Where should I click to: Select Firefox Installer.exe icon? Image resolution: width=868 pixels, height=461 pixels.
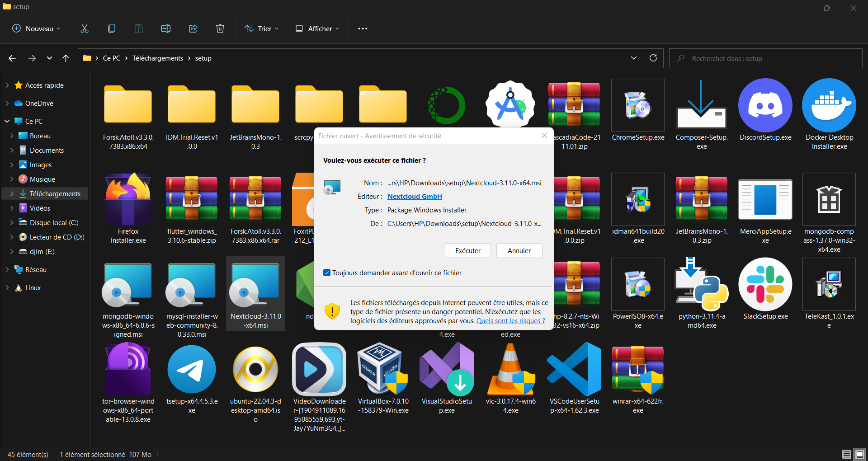click(128, 199)
